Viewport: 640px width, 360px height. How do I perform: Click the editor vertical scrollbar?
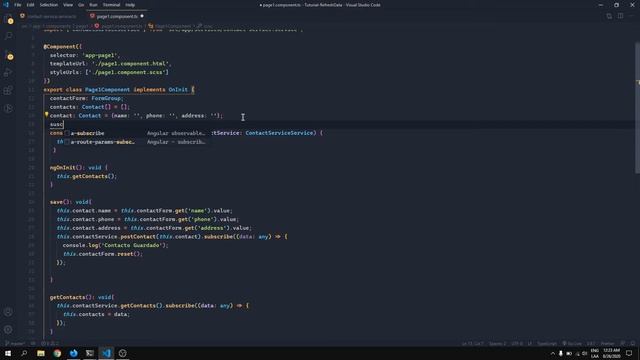pyautogui.click(x=637, y=108)
